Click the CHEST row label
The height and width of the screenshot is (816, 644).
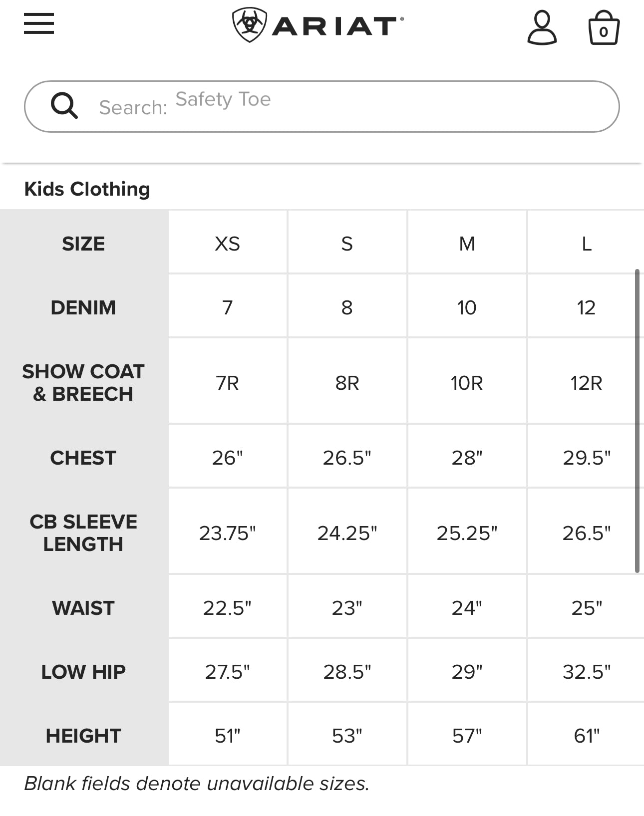point(83,458)
